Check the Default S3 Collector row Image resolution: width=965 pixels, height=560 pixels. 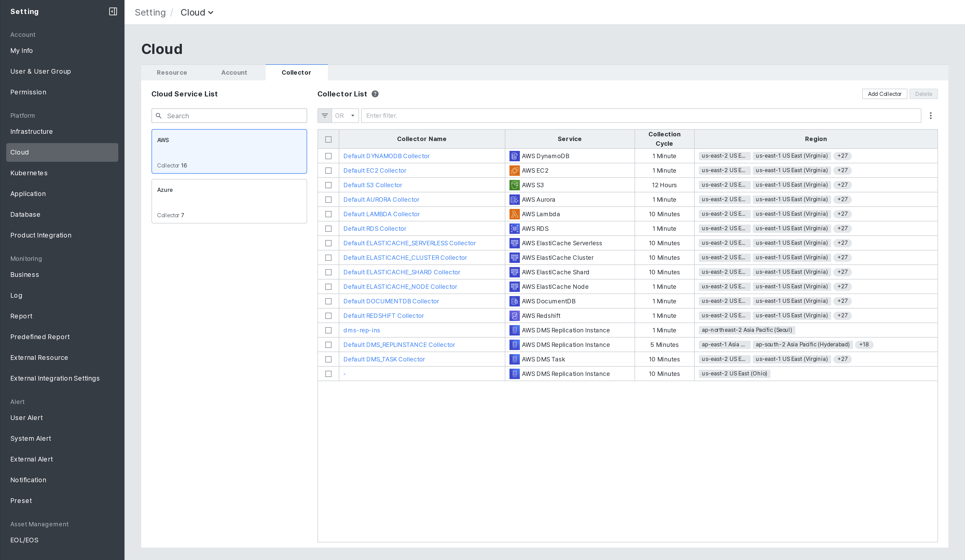[x=328, y=185]
